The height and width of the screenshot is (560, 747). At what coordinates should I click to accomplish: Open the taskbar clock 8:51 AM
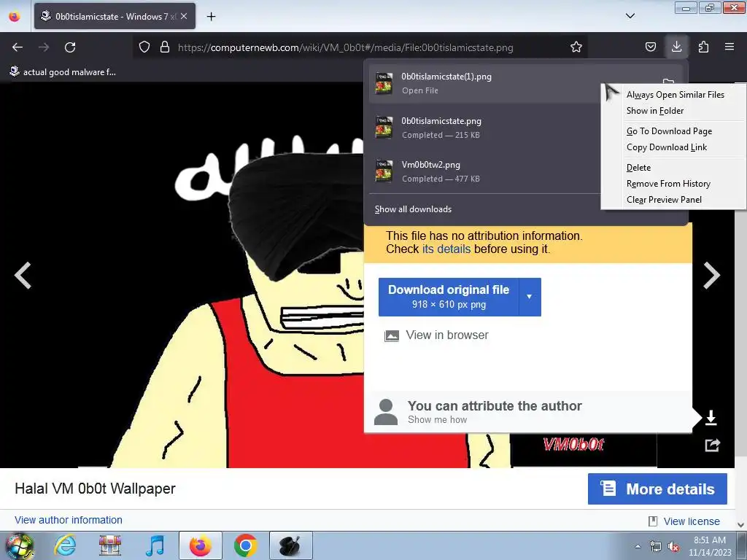(x=710, y=546)
